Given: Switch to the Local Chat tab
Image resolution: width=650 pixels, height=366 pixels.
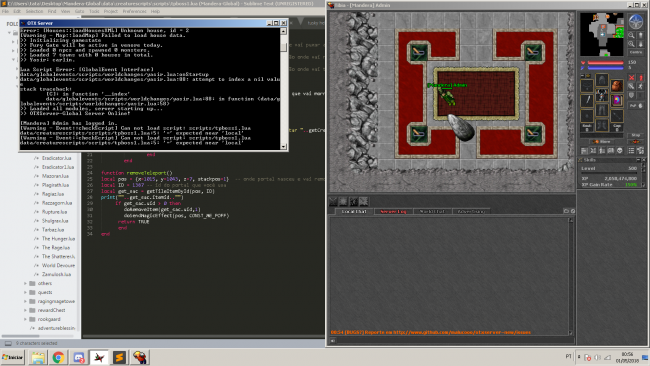Looking at the screenshot, I should [354, 211].
